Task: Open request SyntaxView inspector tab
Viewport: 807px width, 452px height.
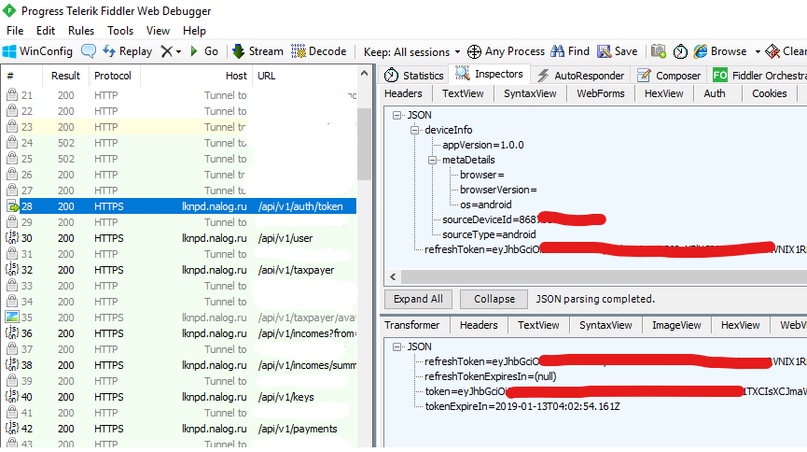Action: [x=530, y=93]
